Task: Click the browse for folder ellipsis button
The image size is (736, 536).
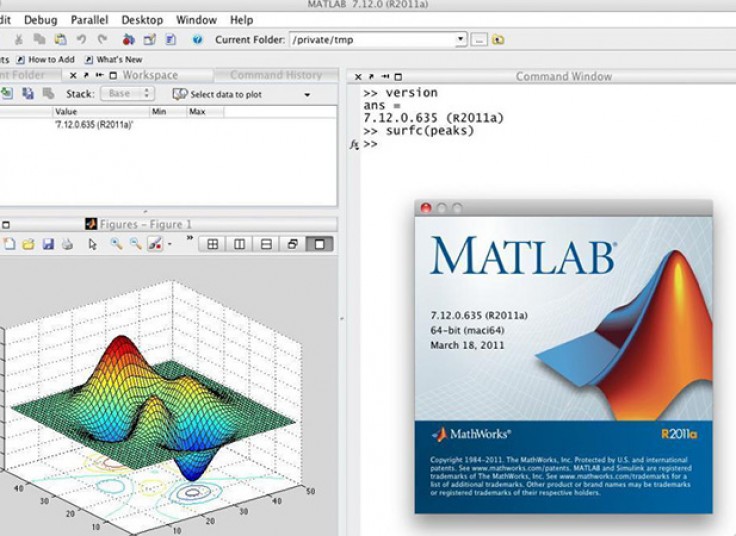Action: click(479, 40)
